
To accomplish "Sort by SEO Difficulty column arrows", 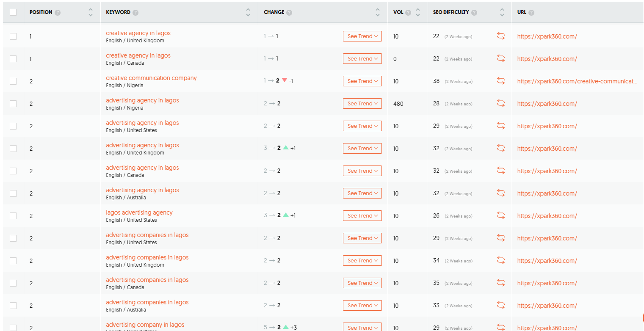I will tap(502, 12).
